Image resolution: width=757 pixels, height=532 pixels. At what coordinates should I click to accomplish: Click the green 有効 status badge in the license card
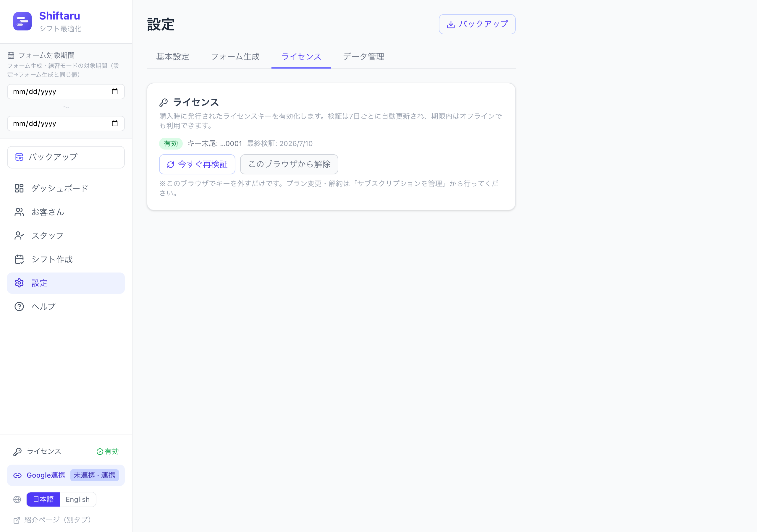[x=171, y=144]
